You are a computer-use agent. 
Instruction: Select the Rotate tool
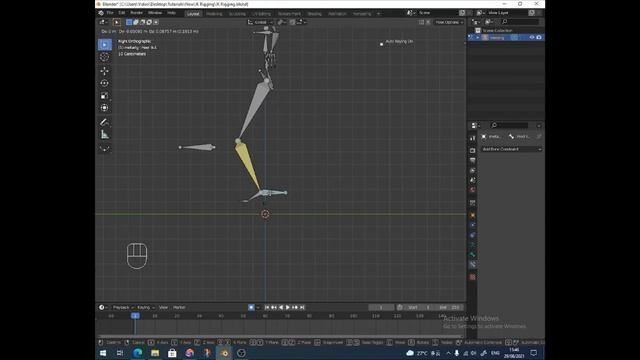[x=104, y=83]
